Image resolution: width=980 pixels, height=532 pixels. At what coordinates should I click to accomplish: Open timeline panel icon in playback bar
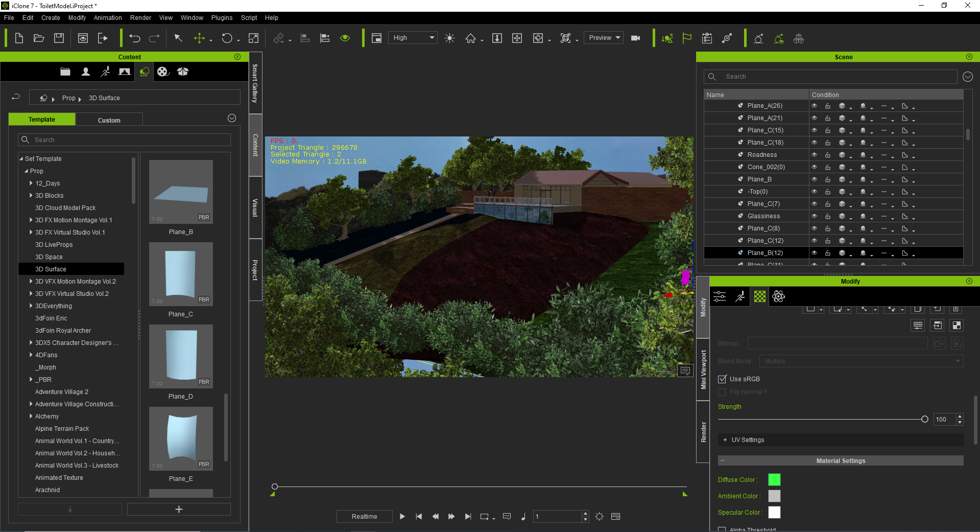pyautogui.click(x=615, y=517)
